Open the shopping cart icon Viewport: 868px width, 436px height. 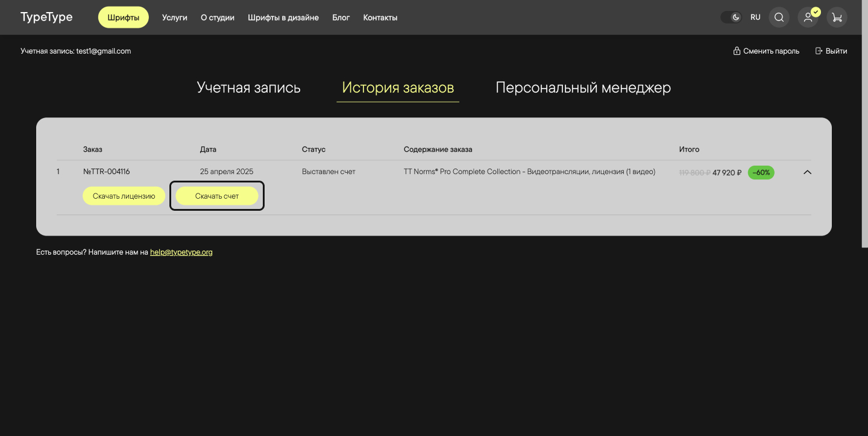click(837, 17)
